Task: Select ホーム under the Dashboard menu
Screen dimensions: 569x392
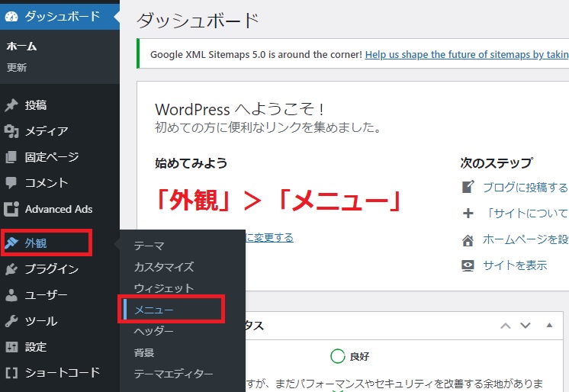Action: coord(22,47)
